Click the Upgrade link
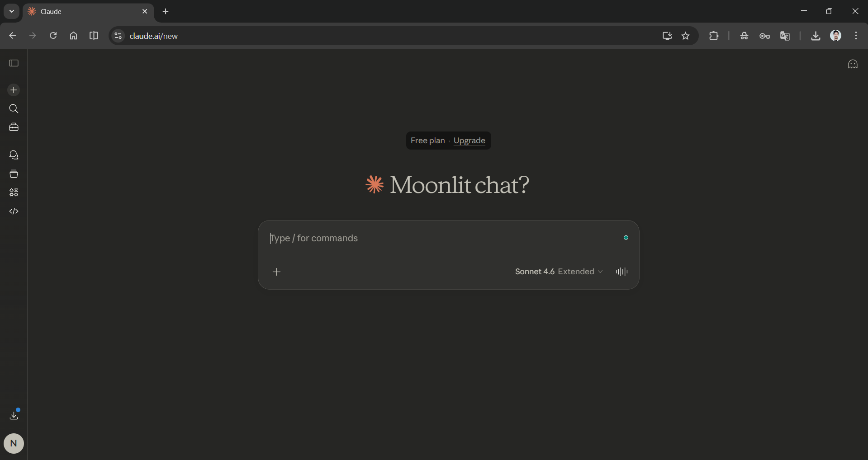 coord(469,141)
